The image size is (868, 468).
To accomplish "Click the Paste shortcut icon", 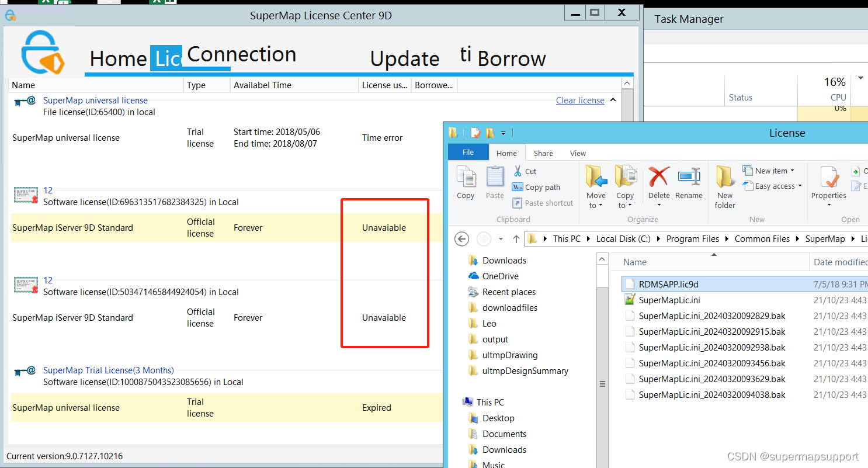I will 517,203.
